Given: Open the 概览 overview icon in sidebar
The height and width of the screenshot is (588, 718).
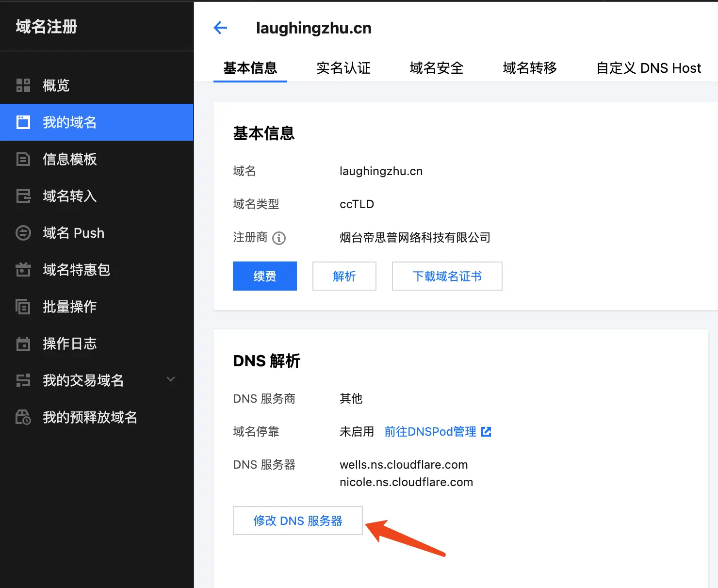Looking at the screenshot, I should point(23,85).
